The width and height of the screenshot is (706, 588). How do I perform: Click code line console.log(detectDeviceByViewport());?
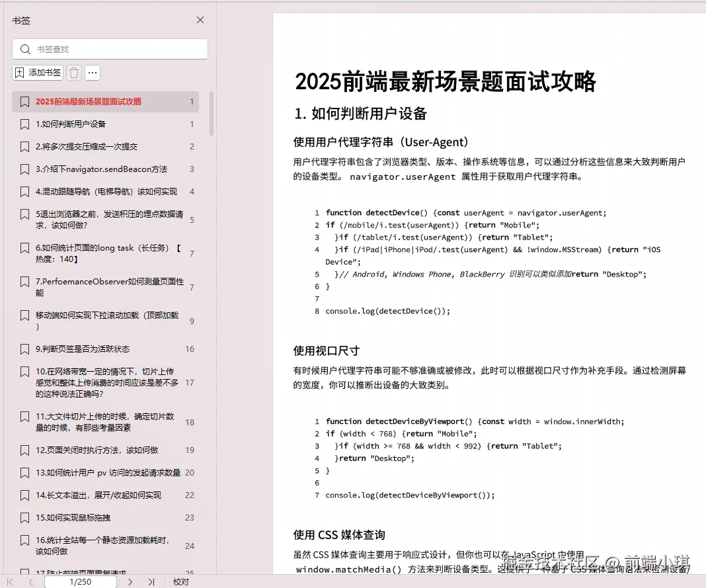[x=411, y=495]
